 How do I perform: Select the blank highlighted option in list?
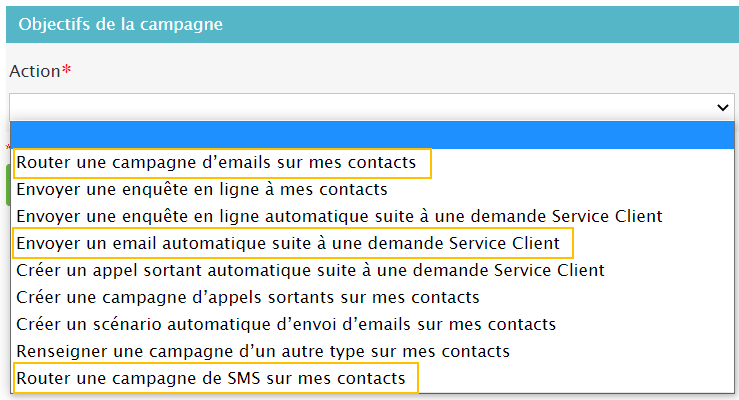(372, 134)
